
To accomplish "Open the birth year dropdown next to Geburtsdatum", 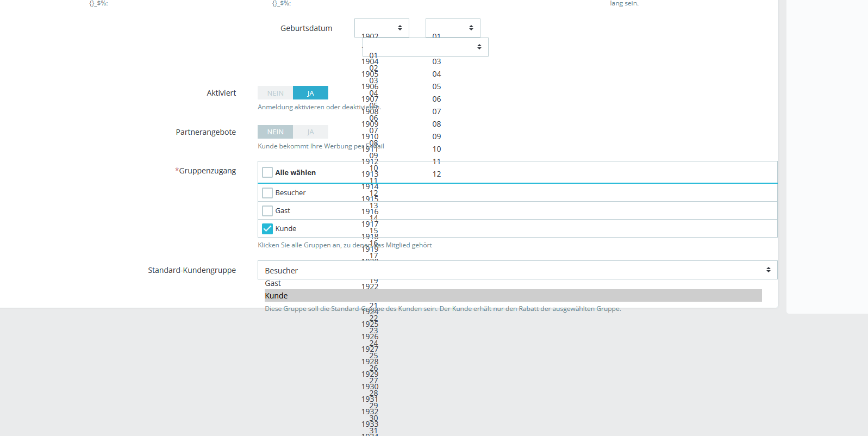I will tap(382, 28).
